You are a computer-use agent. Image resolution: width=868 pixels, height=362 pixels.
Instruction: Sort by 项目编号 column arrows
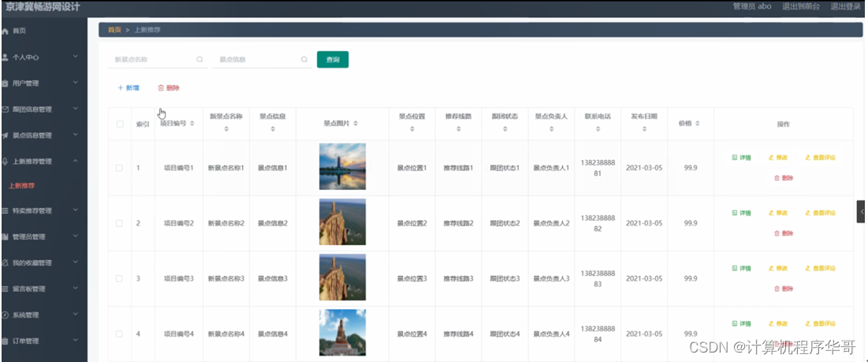(x=192, y=124)
